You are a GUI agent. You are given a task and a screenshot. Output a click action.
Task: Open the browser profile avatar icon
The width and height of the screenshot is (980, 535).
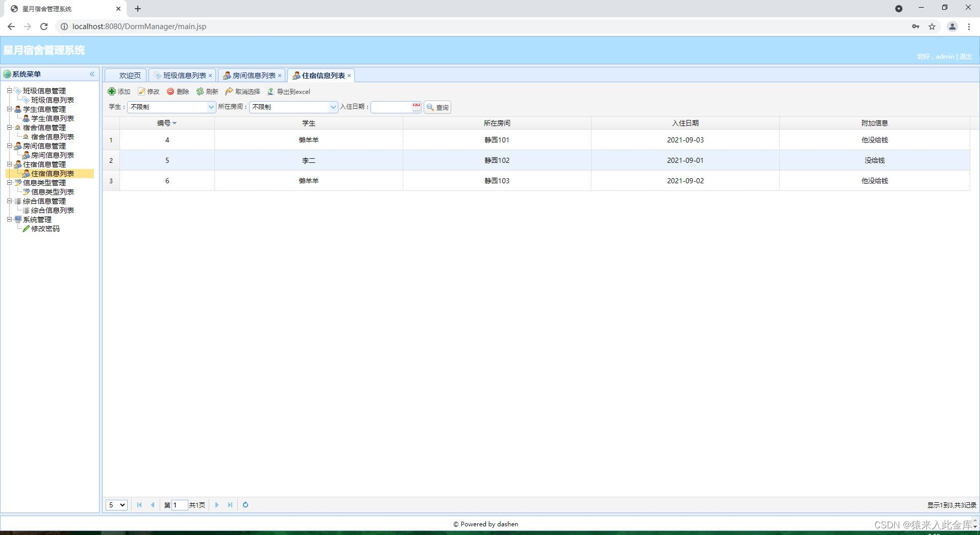click(952, 27)
